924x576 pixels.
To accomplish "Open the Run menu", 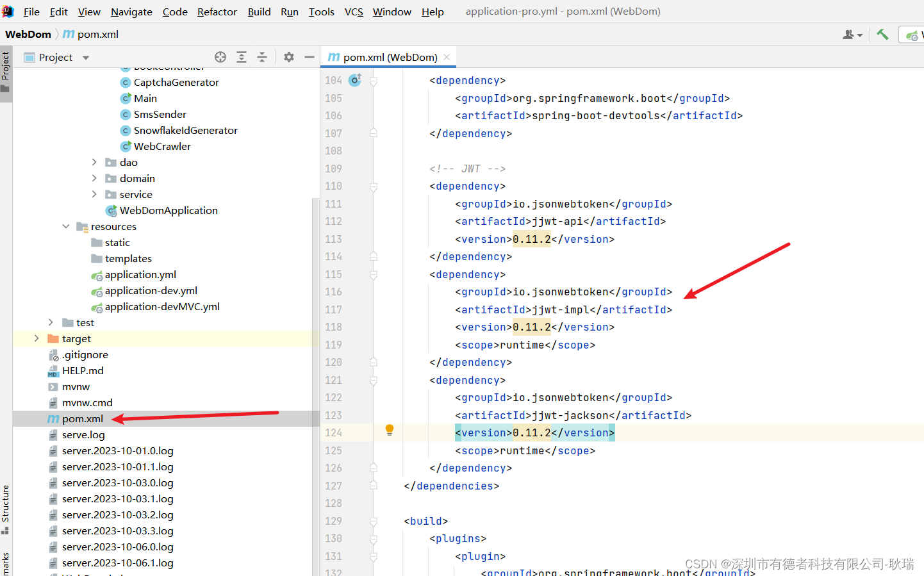I will (x=290, y=12).
